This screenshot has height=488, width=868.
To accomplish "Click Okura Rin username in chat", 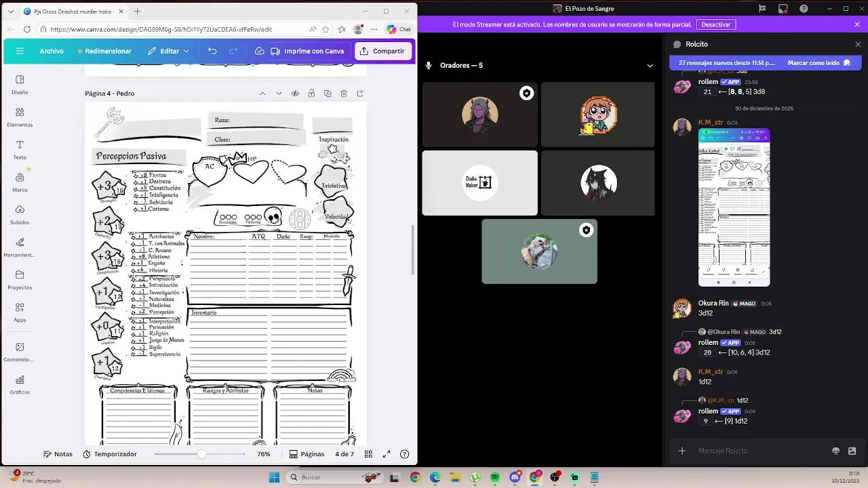I will coord(713,303).
